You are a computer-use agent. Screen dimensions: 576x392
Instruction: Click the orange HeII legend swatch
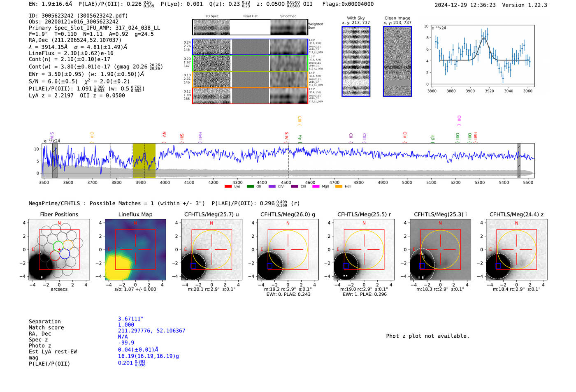click(339, 187)
